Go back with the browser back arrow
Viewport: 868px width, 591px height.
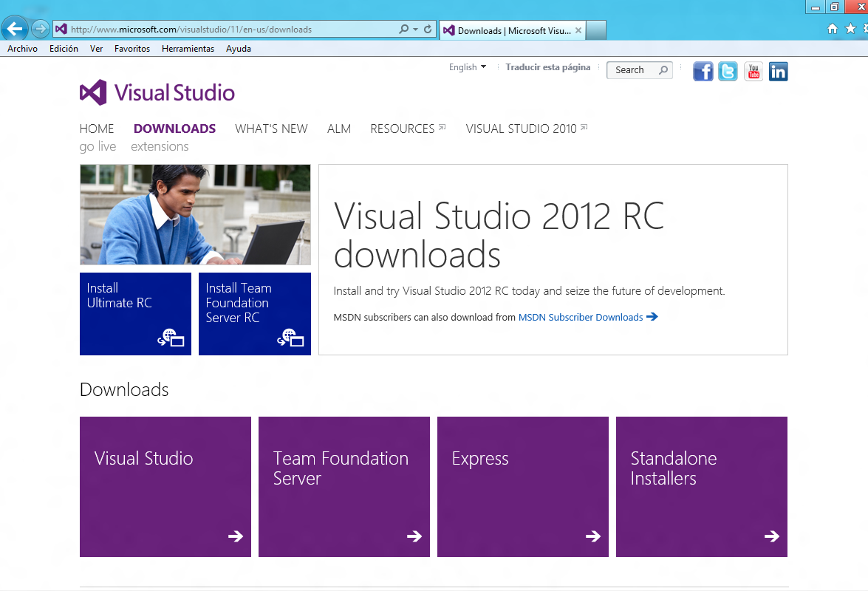(15, 29)
